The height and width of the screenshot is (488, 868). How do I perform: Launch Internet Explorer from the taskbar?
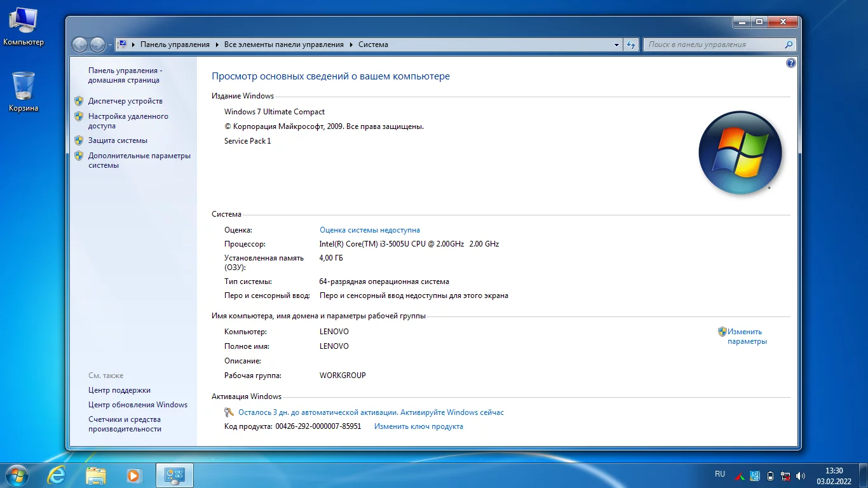click(x=57, y=475)
